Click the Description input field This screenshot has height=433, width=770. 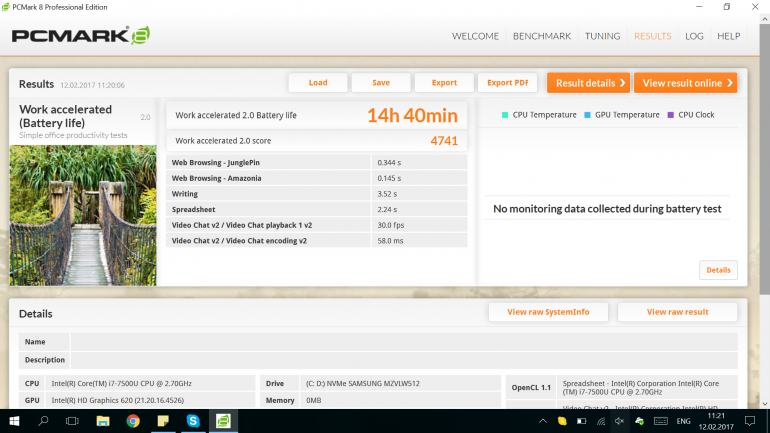coord(404,360)
